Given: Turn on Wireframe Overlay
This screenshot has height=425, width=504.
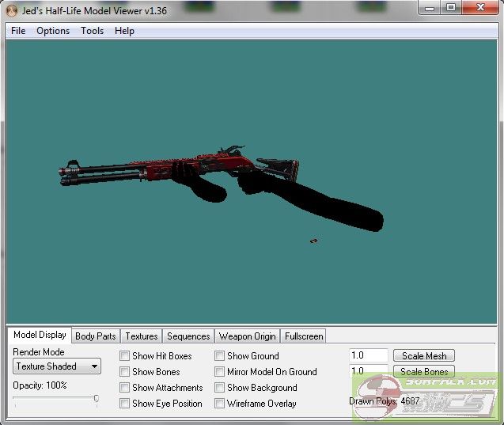Looking at the screenshot, I should pos(220,404).
